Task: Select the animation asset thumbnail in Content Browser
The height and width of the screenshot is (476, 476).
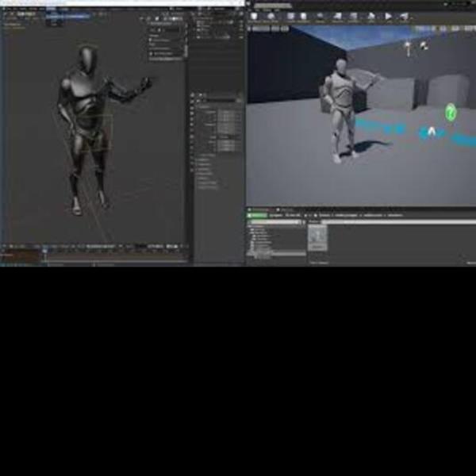Action: [x=318, y=238]
